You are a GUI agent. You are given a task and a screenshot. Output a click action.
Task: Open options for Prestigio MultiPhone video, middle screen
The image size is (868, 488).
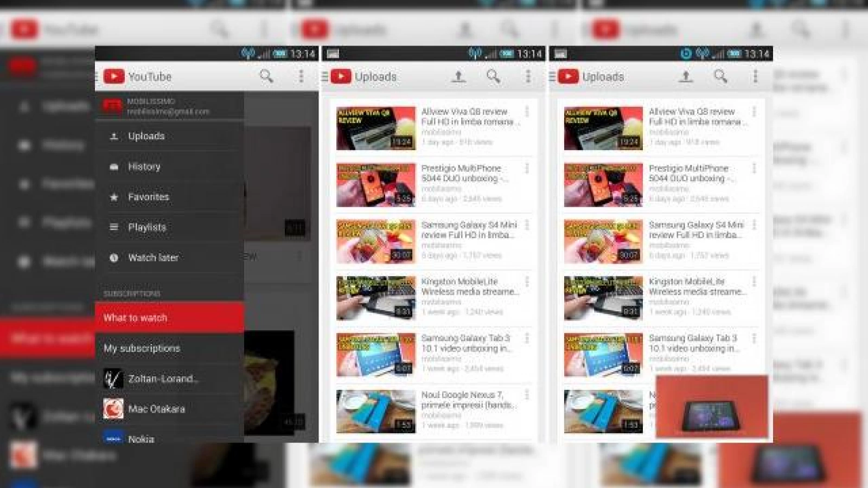(x=527, y=169)
